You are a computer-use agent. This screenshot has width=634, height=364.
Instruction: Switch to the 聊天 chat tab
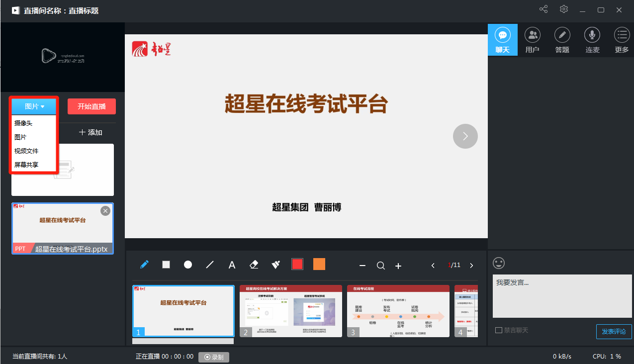[x=503, y=40]
